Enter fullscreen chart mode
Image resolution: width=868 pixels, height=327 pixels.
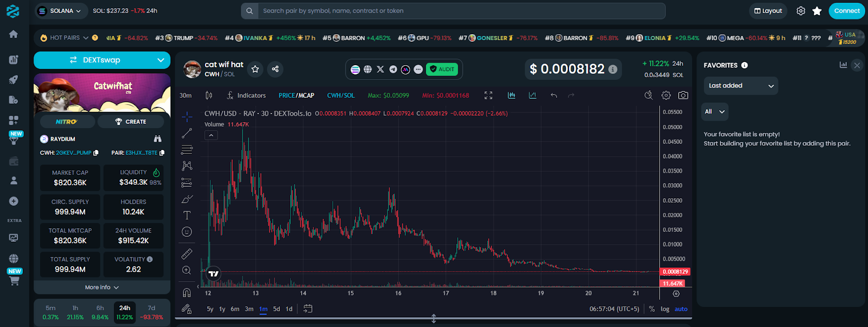(488, 96)
